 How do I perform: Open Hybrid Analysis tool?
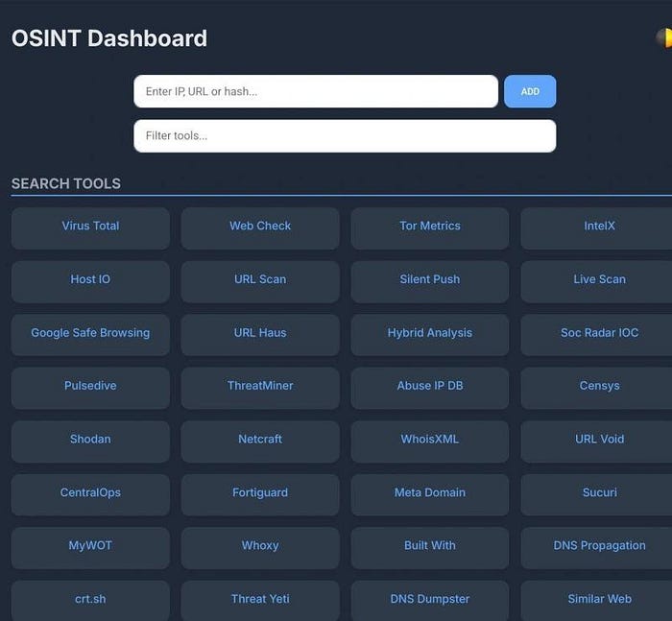coord(430,335)
